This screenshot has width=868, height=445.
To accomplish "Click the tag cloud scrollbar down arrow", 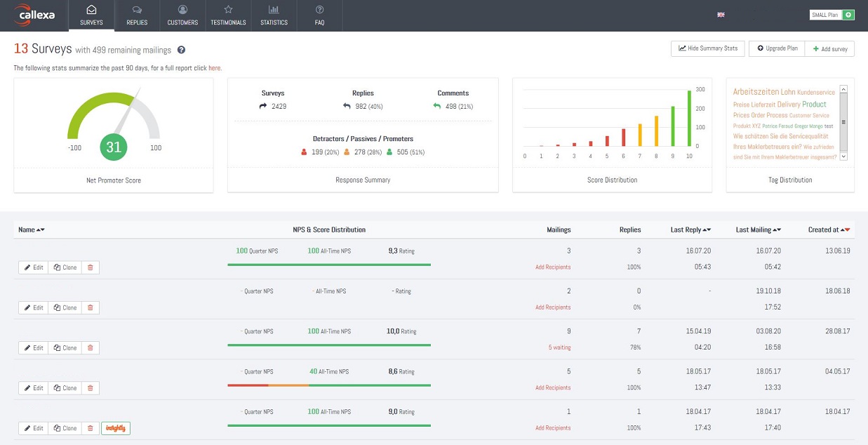I will [843, 157].
